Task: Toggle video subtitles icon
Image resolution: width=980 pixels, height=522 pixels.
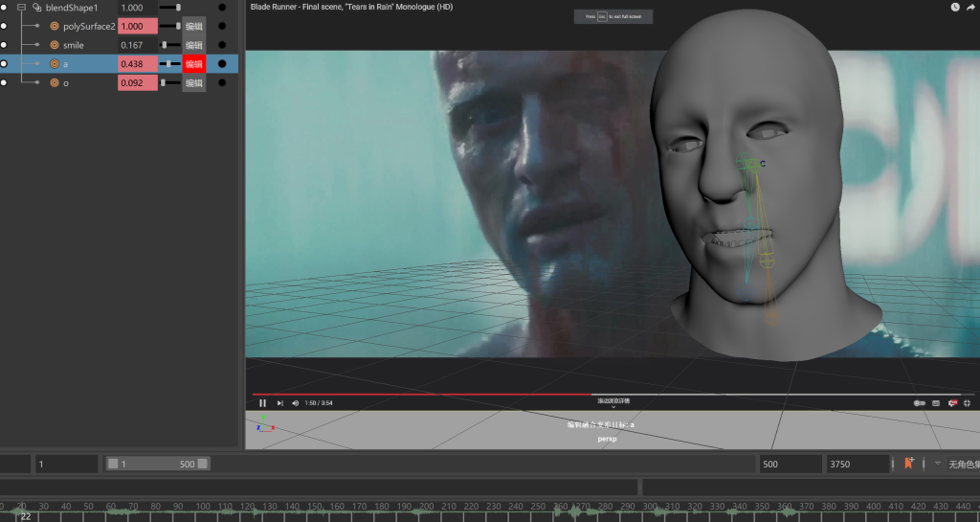Action: tap(936, 403)
